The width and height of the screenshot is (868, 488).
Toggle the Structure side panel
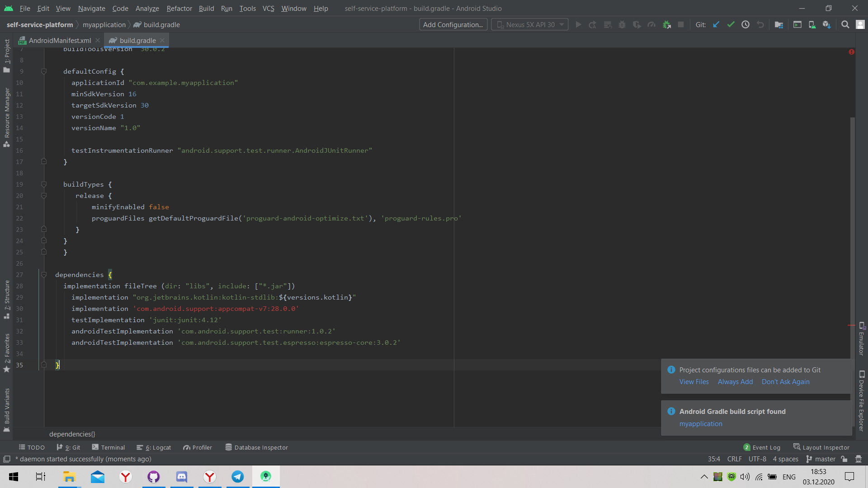pyautogui.click(x=7, y=300)
